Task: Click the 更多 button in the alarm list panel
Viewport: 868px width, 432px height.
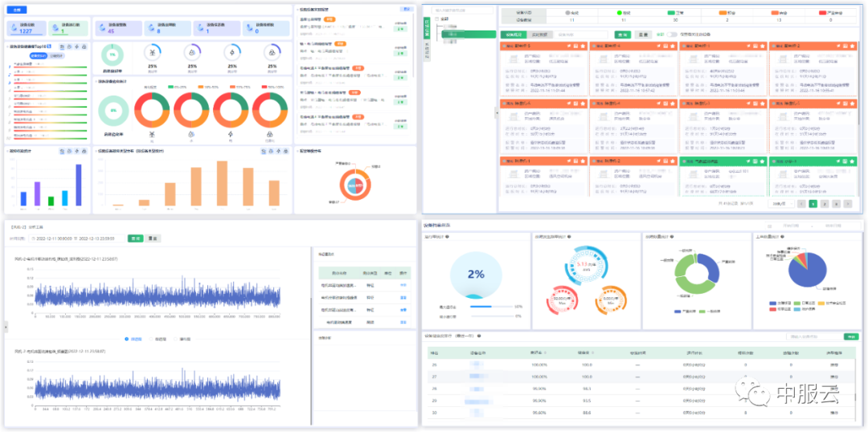Action: 407,10
